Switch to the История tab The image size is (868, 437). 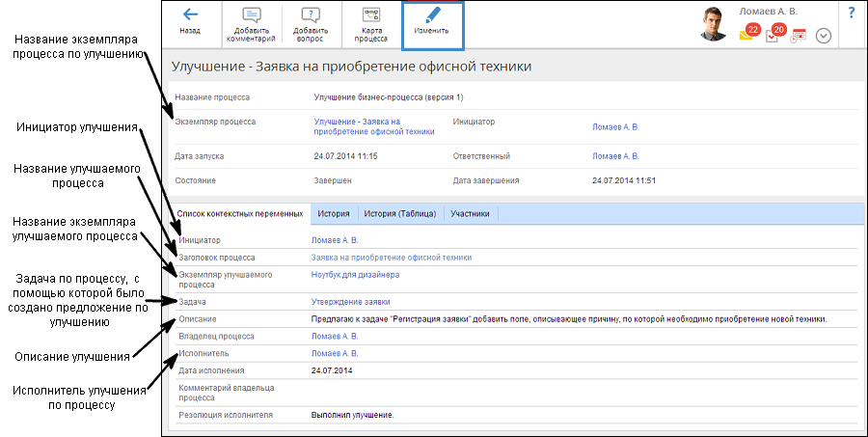[333, 213]
